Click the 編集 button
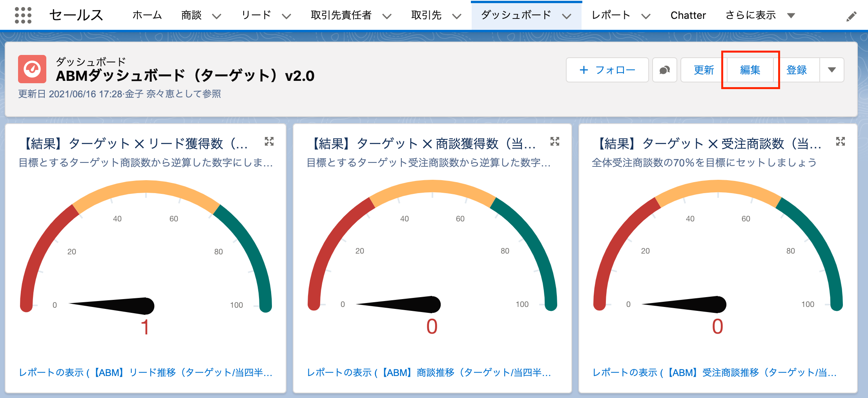Viewport: 868px width, 398px height. click(x=749, y=70)
